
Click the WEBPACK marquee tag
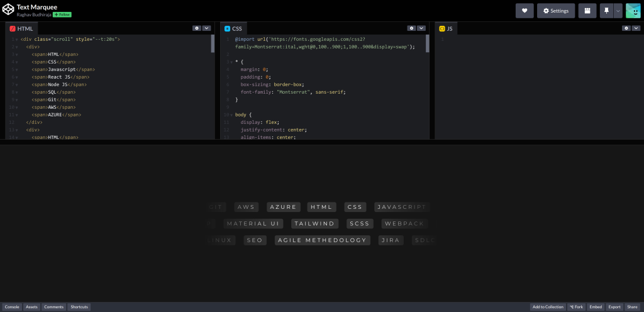(x=405, y=223)
